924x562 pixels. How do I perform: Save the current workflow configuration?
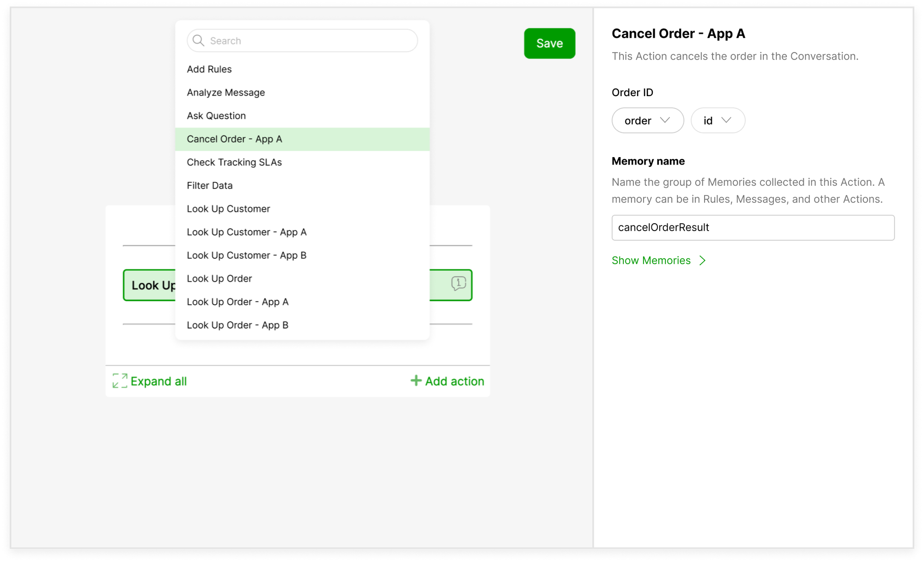point(550,43)
